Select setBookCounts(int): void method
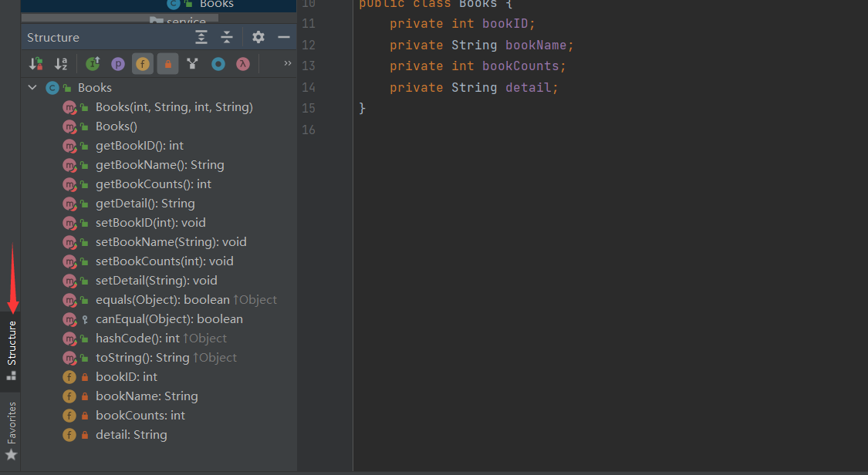 (164, 261)
